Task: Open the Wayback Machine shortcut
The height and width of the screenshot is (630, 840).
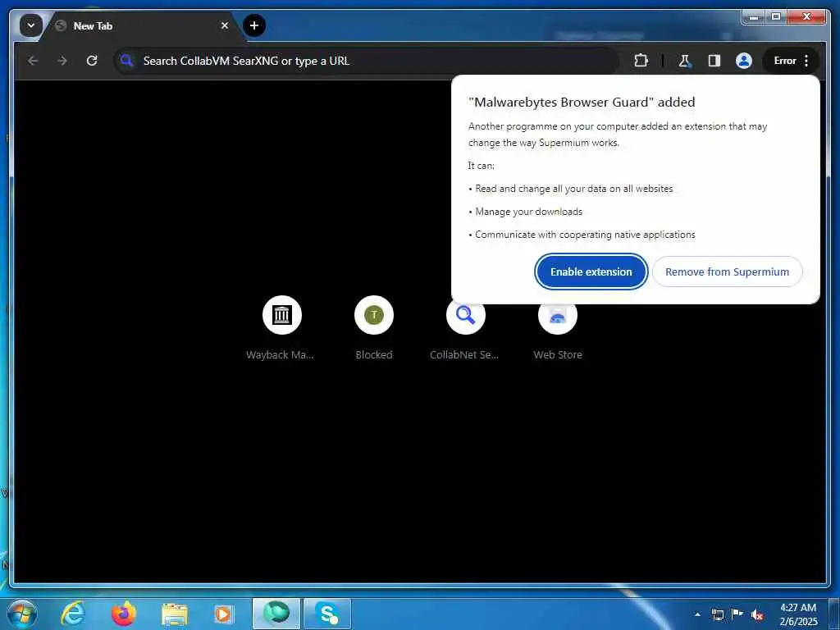Action: coord(282,329)
